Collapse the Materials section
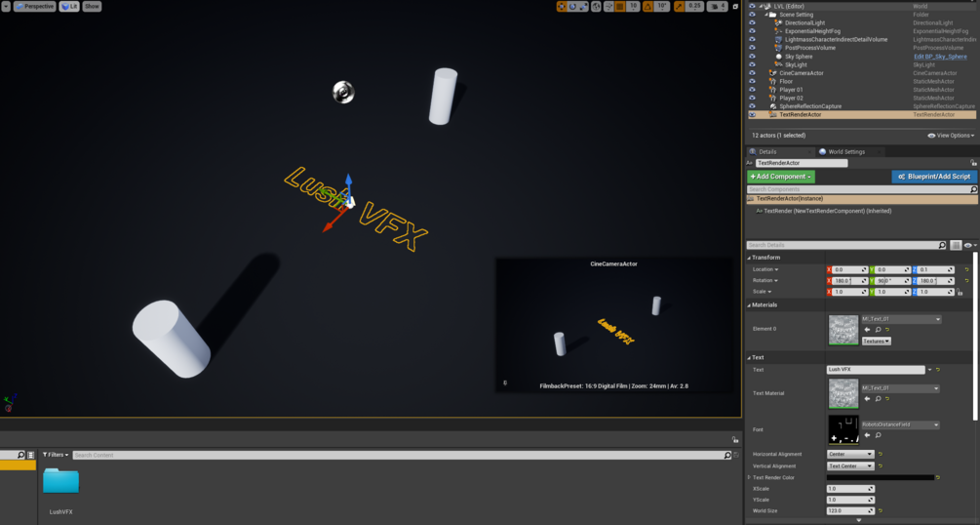The image size is (980, 525). pyautogui.click(x=749, y=304)
